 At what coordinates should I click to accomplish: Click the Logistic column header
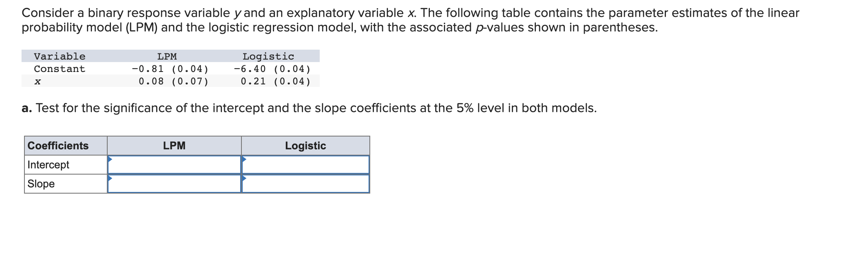(x=305, y=146)
